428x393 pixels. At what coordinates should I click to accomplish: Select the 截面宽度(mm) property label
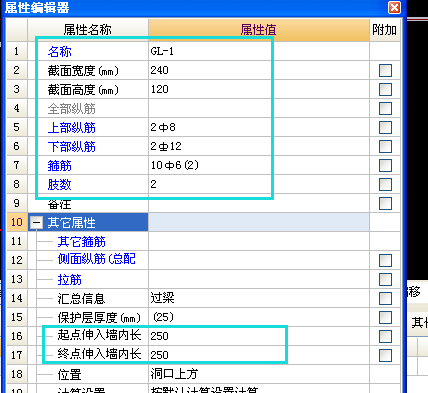(83, 71)
